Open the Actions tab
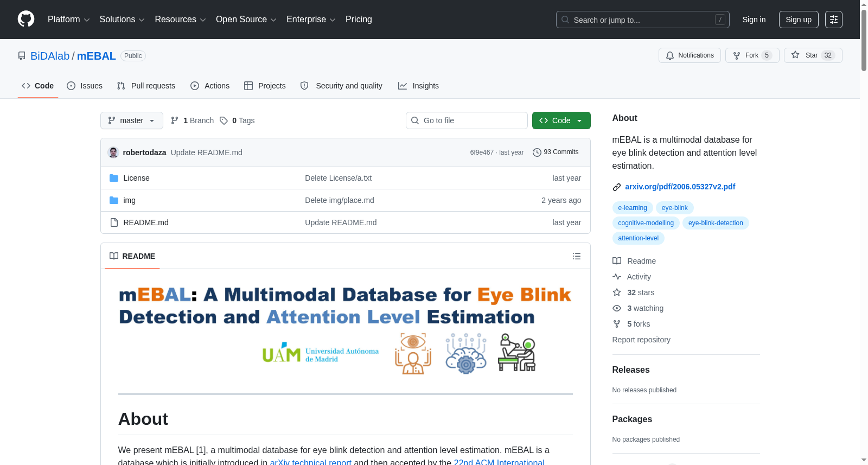868x465 pixels. [210, 86]
